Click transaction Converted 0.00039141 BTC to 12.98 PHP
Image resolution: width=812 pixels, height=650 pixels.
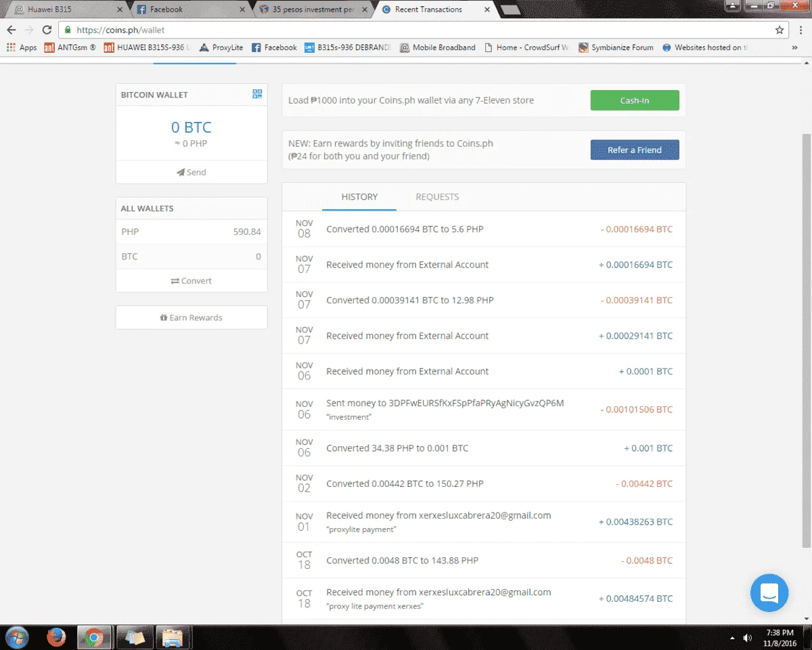[x=484, y=300]
